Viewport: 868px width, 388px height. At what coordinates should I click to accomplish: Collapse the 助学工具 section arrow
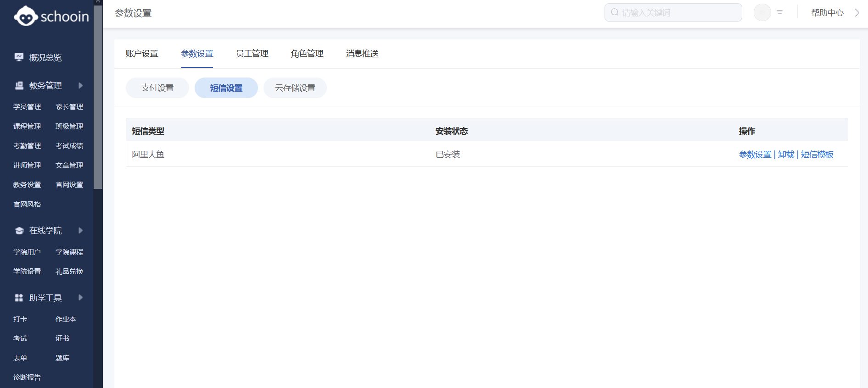point(81,298)
